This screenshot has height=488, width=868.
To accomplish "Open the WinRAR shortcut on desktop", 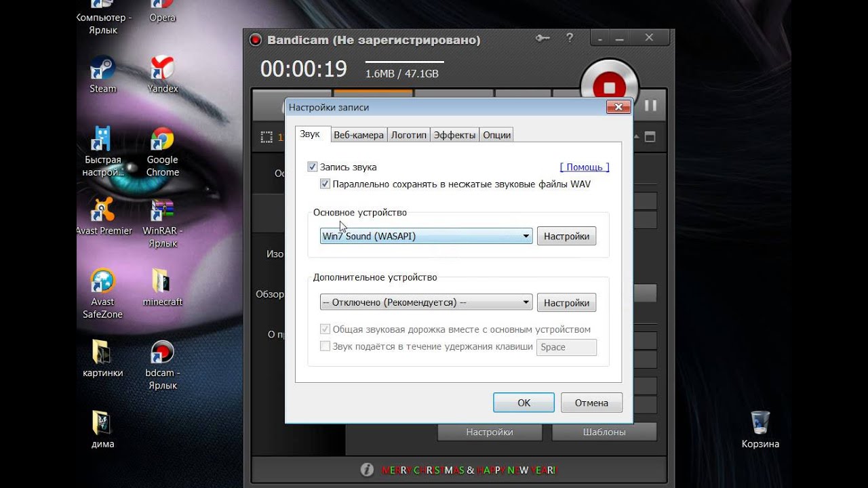I will 162,223.
